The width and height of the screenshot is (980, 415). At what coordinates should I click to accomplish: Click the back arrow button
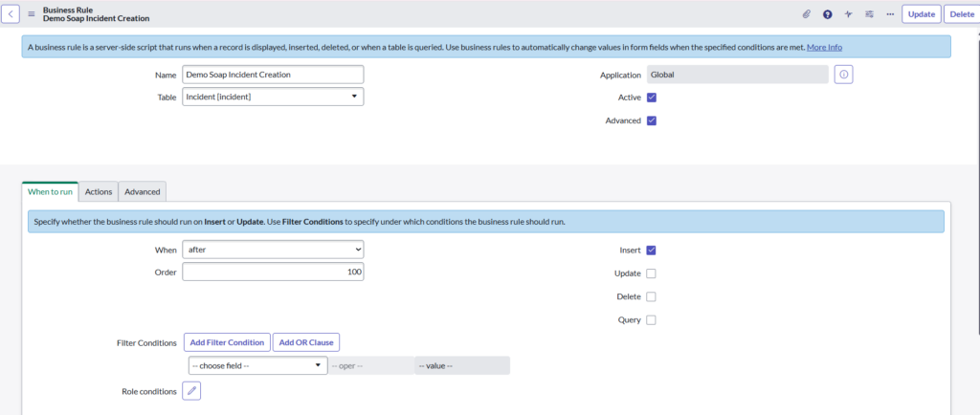pyautogui.click(x=12, y=14)
